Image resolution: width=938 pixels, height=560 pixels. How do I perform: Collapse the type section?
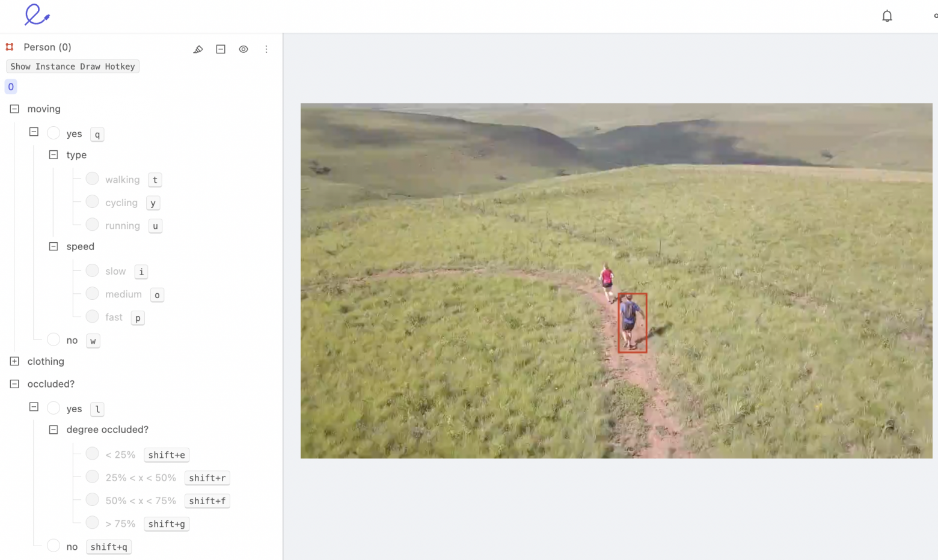[x=54, y=155]
